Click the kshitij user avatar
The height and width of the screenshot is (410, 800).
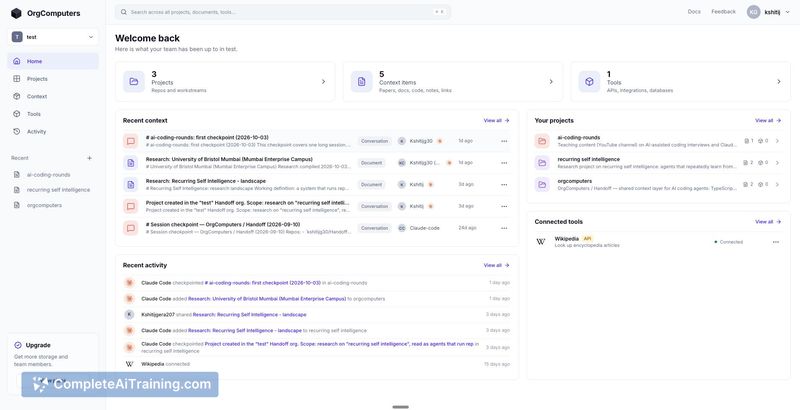[x=754, y=12]
